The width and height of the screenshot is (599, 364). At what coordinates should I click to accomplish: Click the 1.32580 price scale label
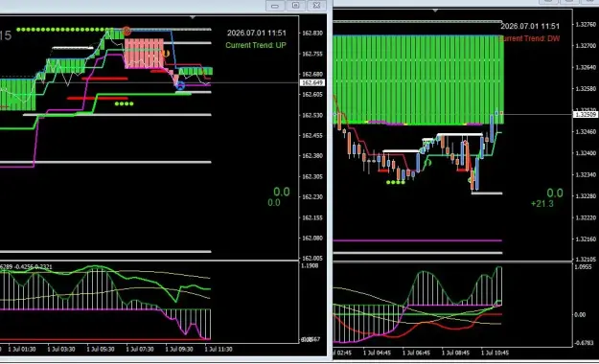coord(586,89)
